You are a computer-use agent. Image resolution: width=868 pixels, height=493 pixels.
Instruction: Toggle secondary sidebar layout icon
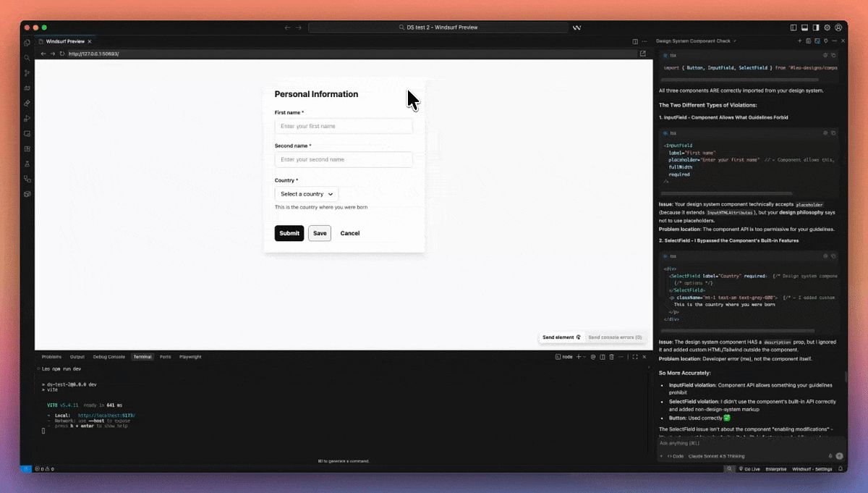[x=816, y=28]
